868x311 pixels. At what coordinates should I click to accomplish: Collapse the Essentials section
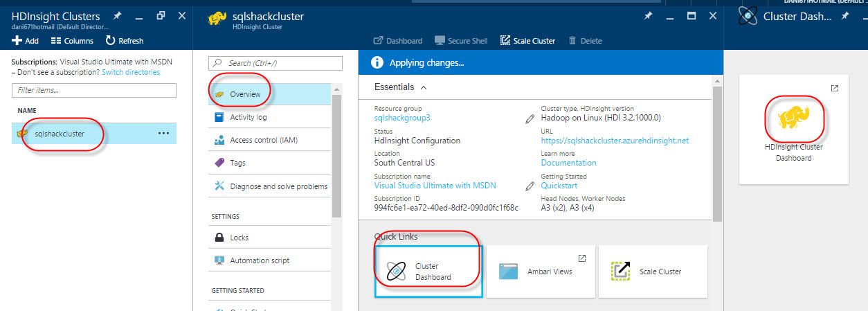(424, 87)
